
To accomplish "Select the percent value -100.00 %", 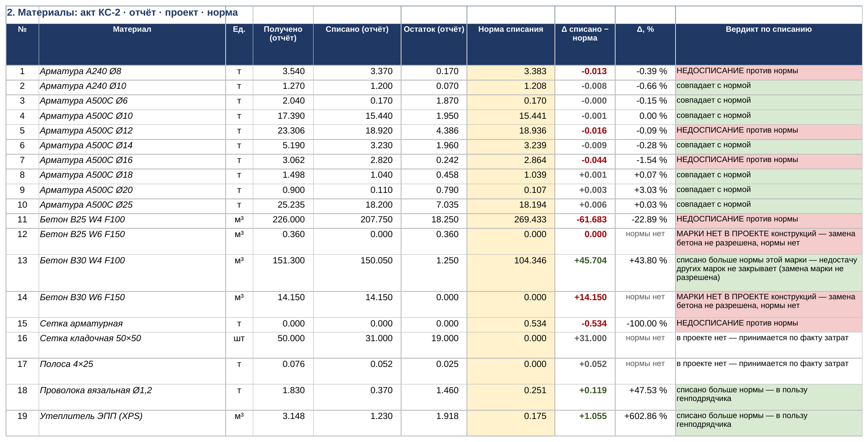I will [646, 325].
